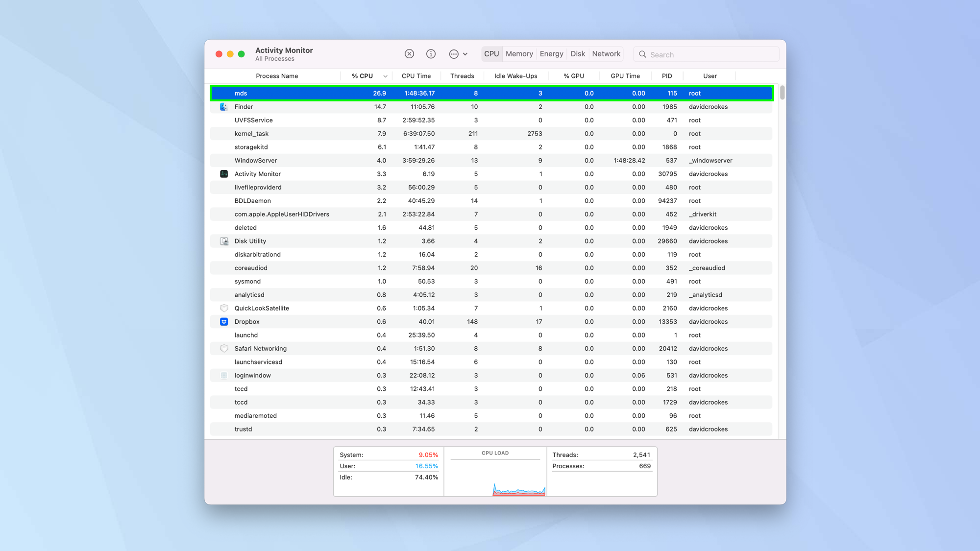Select the QuickLookSatellite process name
This screenshot has height=551, width=980.
point(262,308)
